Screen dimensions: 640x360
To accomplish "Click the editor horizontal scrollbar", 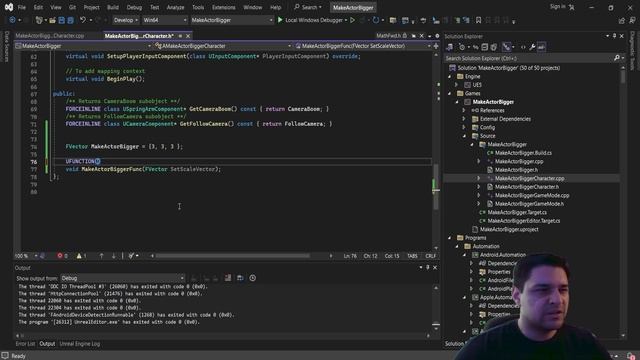I will click(x=233, y=256).
